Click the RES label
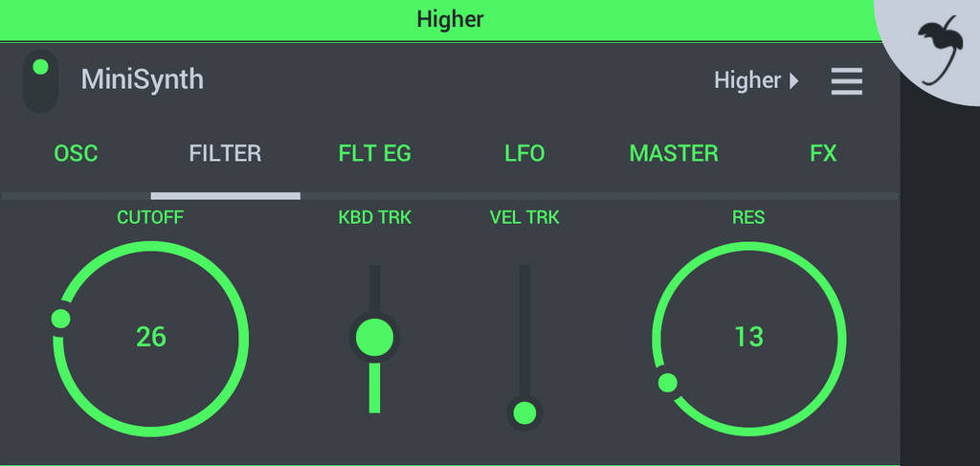 (x=748, y=217)
